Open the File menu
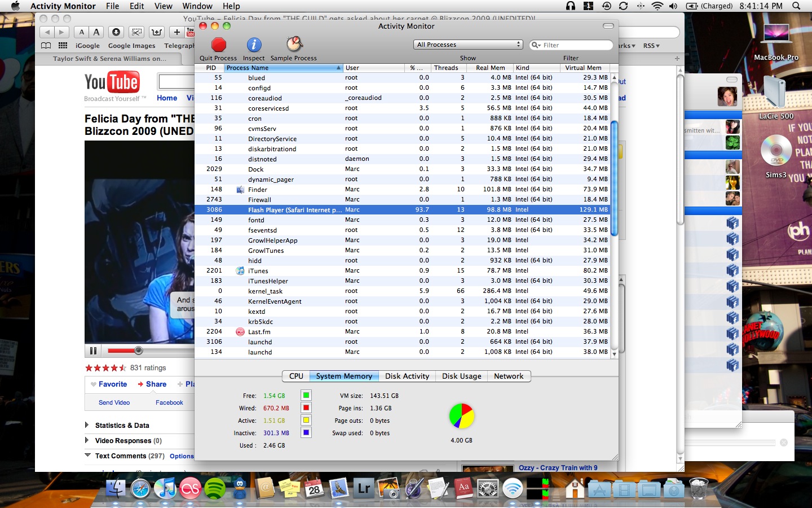812x508 pixels. (112, 6)
